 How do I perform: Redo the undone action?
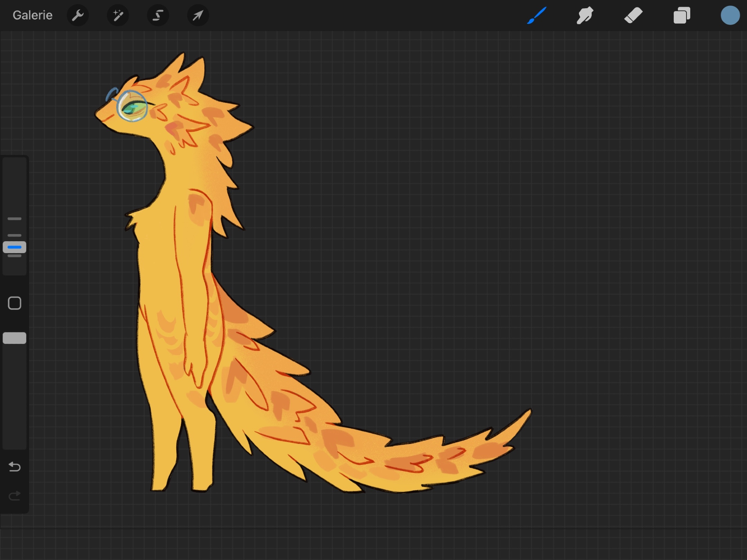[x=15, y=496]
